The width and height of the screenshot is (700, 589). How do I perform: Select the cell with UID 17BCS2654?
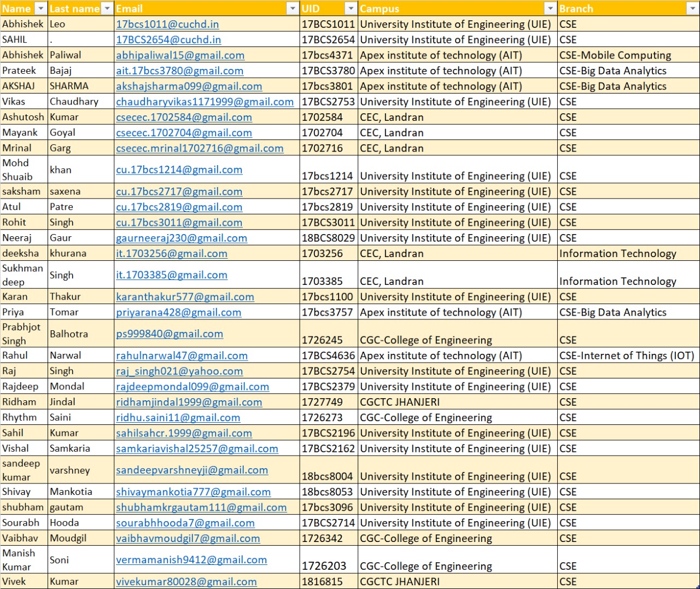pyautogui.click(x=328, y=40)
